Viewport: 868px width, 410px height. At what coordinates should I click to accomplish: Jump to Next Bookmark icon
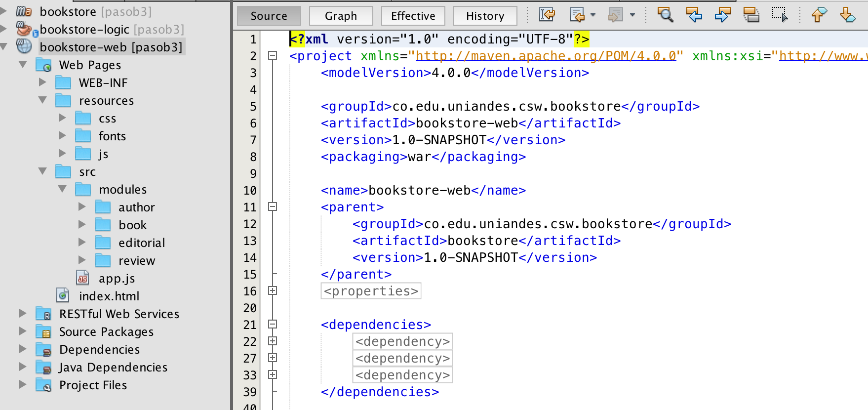(x=848, y=15)
